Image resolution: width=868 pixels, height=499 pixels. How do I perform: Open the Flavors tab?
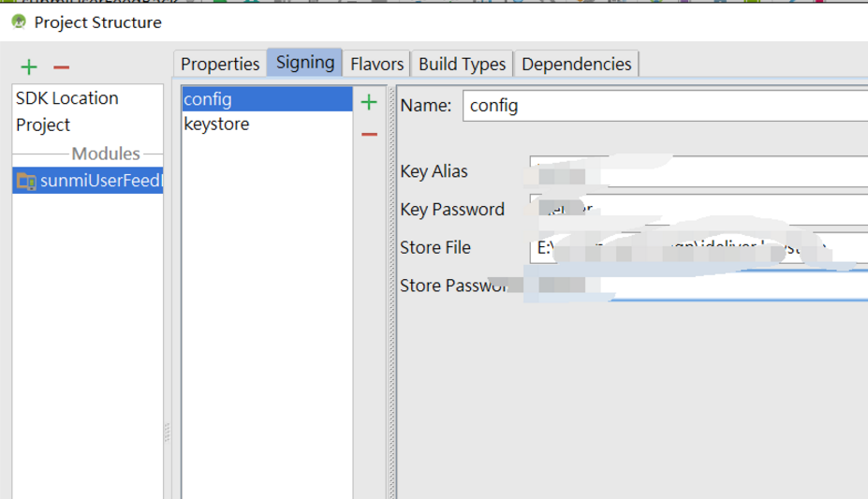[376, 64]
